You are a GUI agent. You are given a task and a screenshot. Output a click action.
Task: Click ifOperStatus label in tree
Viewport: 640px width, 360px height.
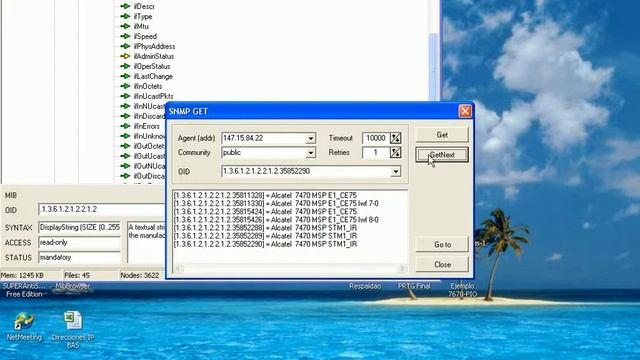(152, 66)
